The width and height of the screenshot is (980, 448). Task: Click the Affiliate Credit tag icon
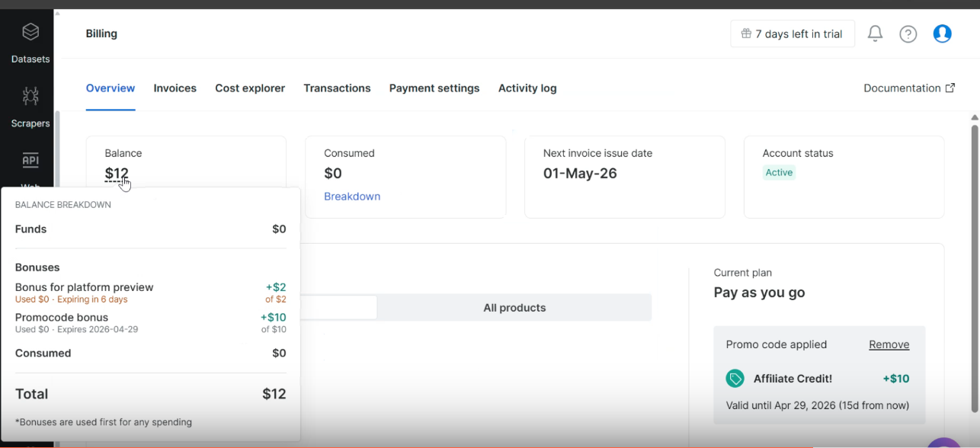click(735, 379)
